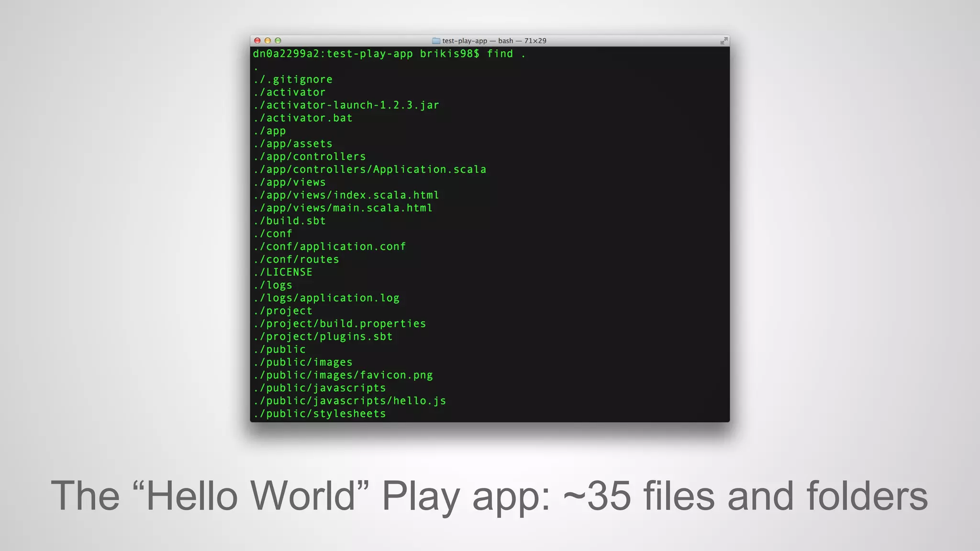The image size is (980, 551).
Task: Click the folder proxy icon in title bar
Action: point(436,41)
